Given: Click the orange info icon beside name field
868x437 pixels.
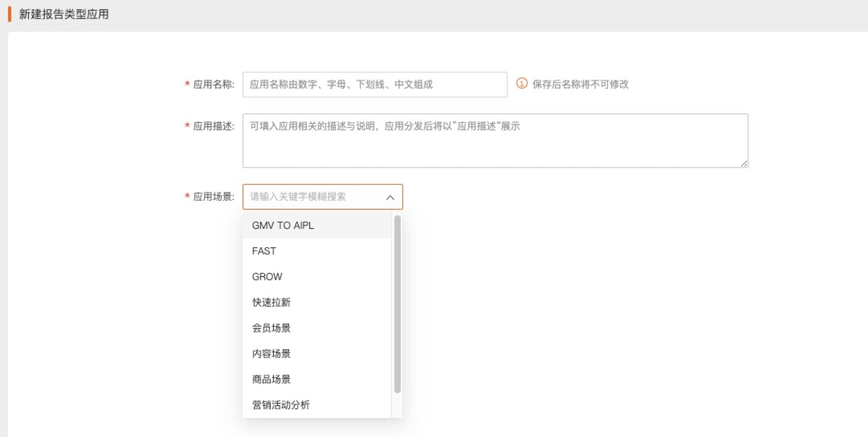Looking at the screenshot, I should click(x=521, y=83).
